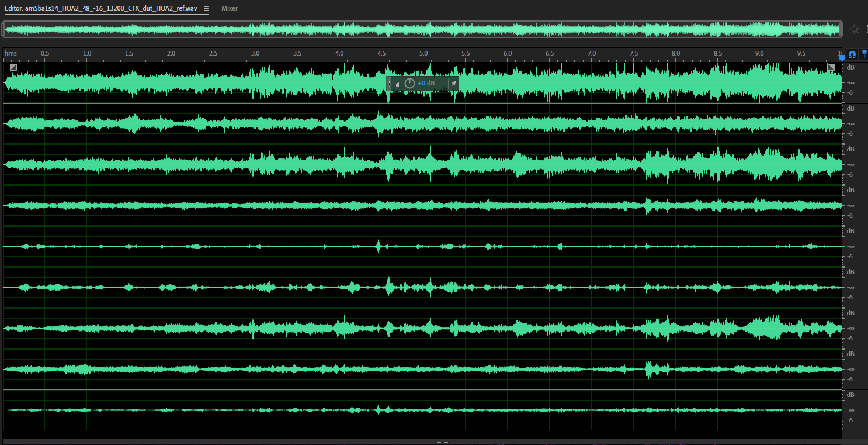
Task: Click the fade-out handle at waveform end
Action: 831,67
